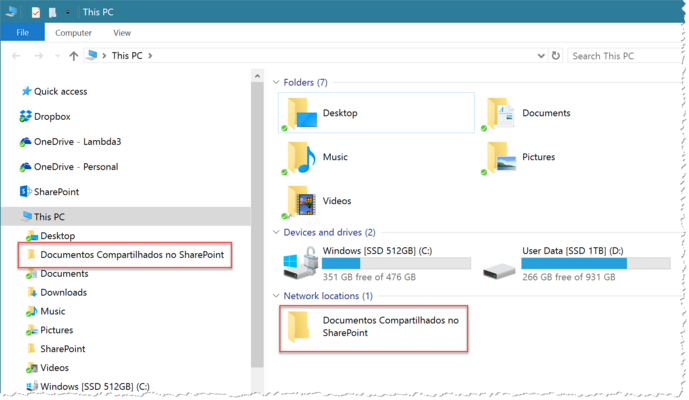Click the Search This PC box
This screenshot has width=689, height=400.
pos(626,56)
